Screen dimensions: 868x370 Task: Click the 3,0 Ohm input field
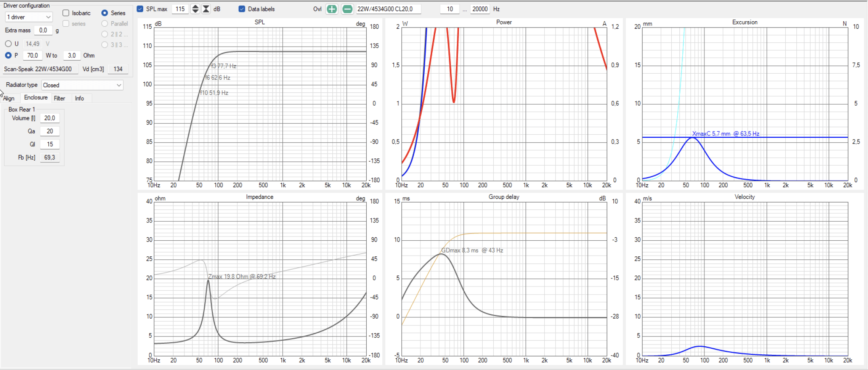[72, 56]
